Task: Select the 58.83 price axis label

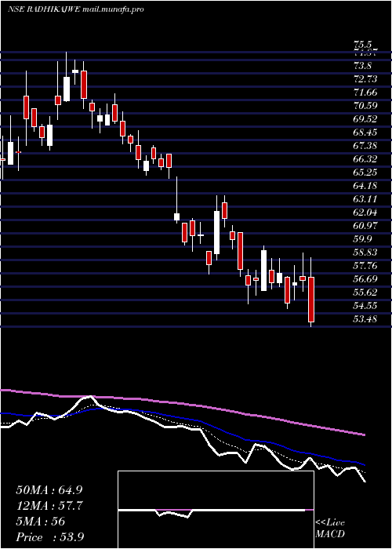Action: click(x=365, y=252)
